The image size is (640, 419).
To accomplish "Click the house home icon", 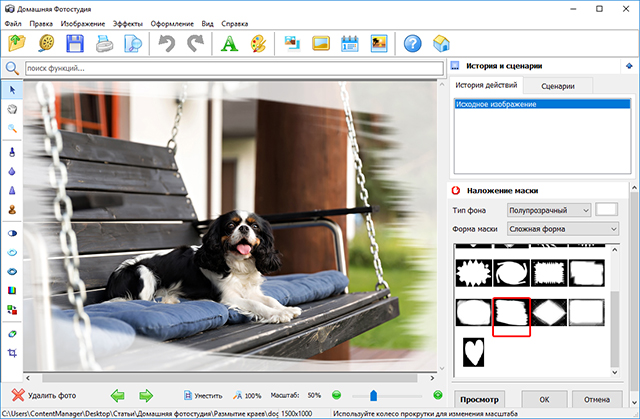I will click(441, 43).
